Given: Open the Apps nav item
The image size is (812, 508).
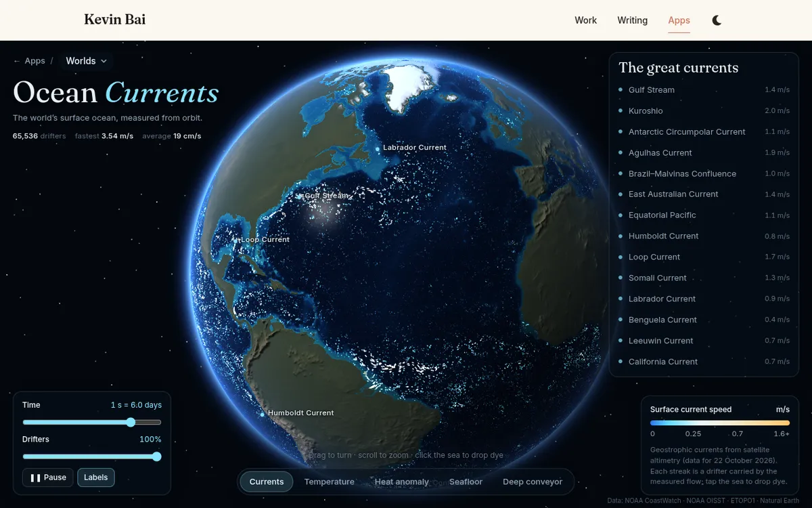Looking at the screenshot, I should 679,20.
